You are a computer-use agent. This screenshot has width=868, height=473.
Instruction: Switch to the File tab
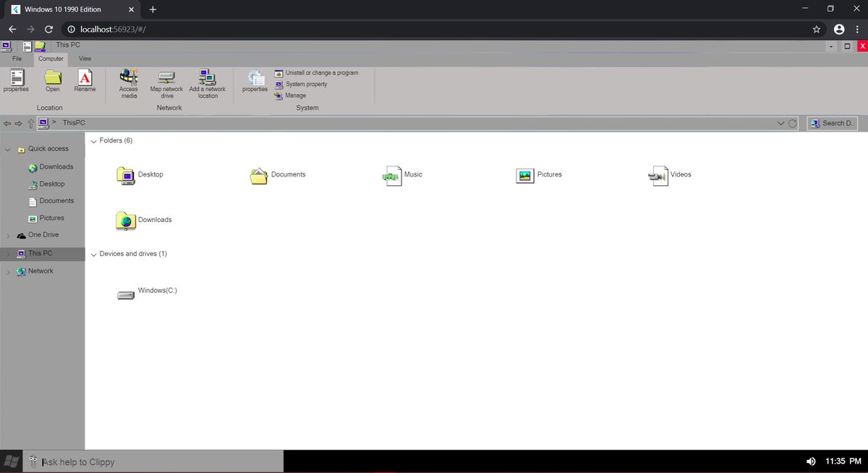(x=17, y=59)
